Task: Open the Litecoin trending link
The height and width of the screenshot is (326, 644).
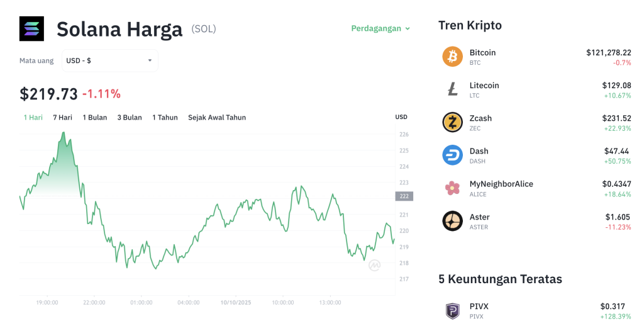Action: (x=484, y=86)
